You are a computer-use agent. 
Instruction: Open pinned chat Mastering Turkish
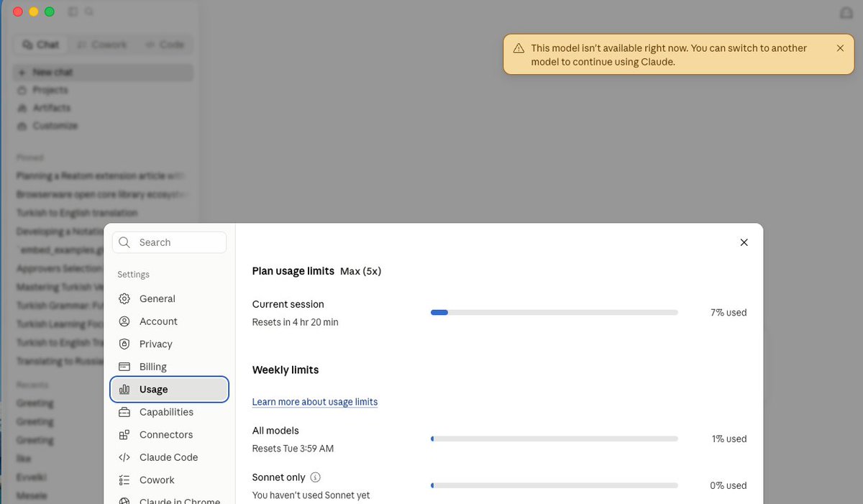pyautogui.click(x=61, y=287)
